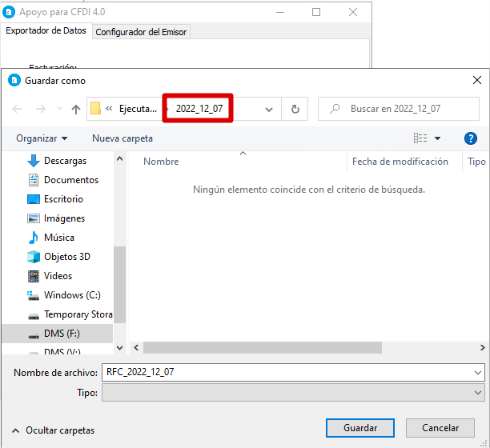Select Imágenes in the sidebar
Image resolution: width=490 pixels, height=448 pixels.
click(64, 218)
